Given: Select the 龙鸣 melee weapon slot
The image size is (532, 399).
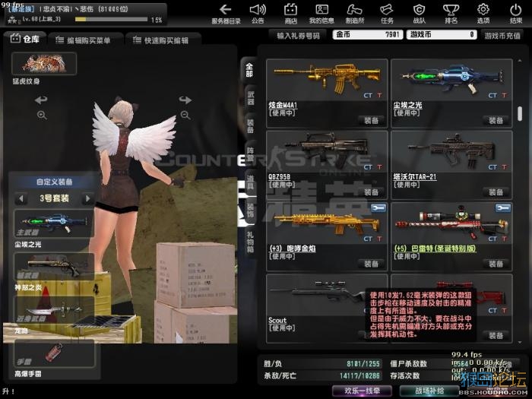Looking at the screenshot, I should click(54, 309).
